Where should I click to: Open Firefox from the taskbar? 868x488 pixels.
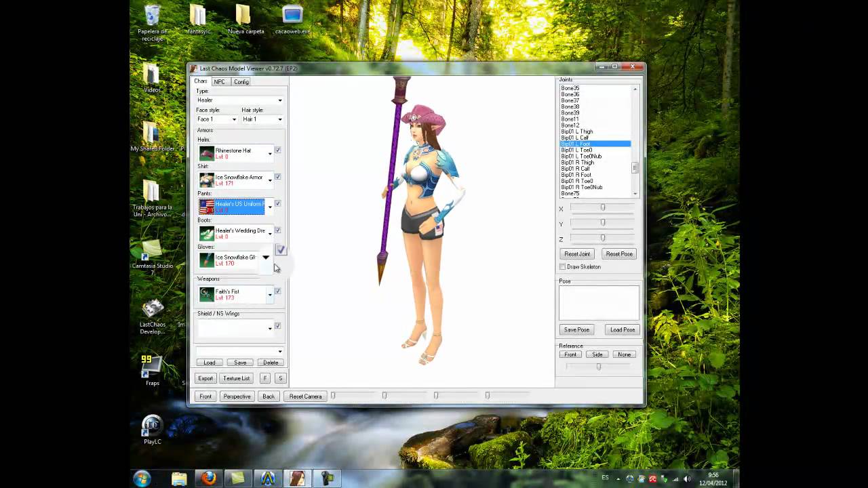[209, 479]
